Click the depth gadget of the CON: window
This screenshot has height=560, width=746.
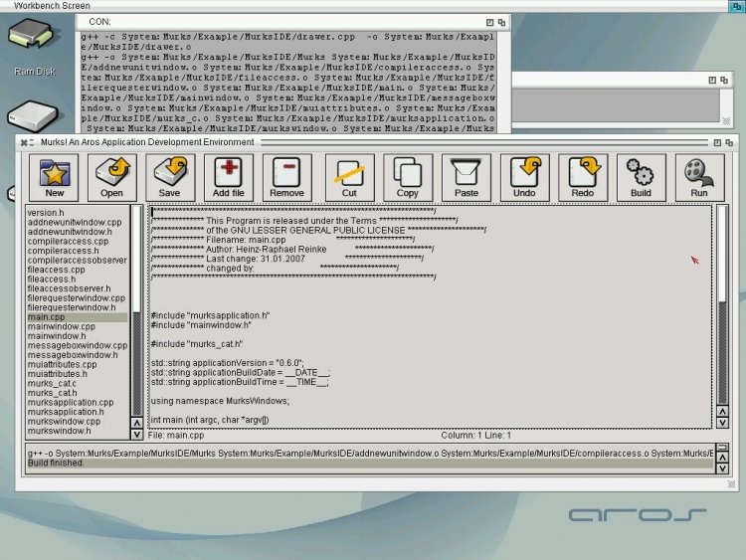(x=501, y=22)
